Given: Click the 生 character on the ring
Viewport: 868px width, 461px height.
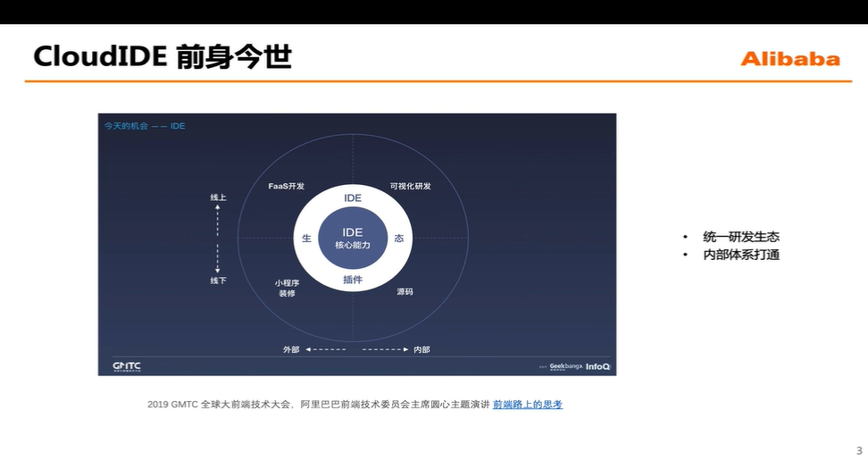Looking at the screenshot, I should tap(306, 239).
